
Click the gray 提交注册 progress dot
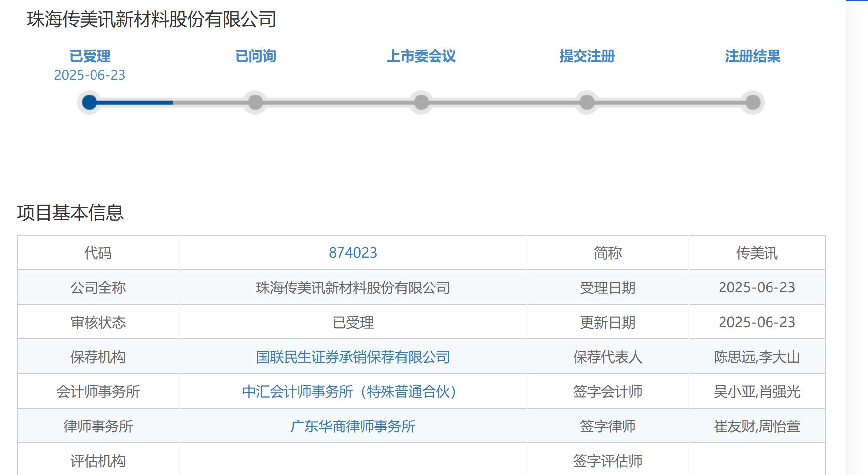click(x=587, y=102)
